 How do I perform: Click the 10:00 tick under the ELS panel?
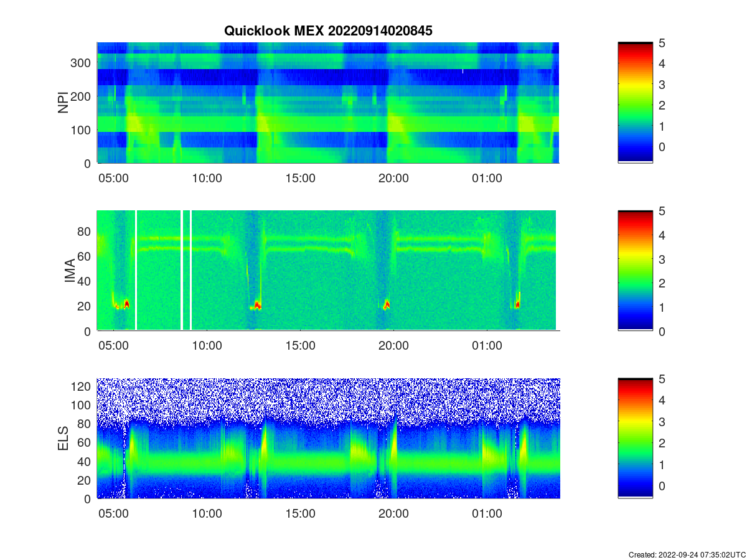(207, 514)
